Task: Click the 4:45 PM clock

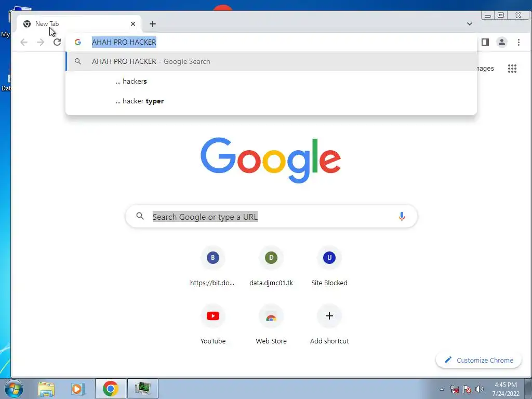Action: 506,385
